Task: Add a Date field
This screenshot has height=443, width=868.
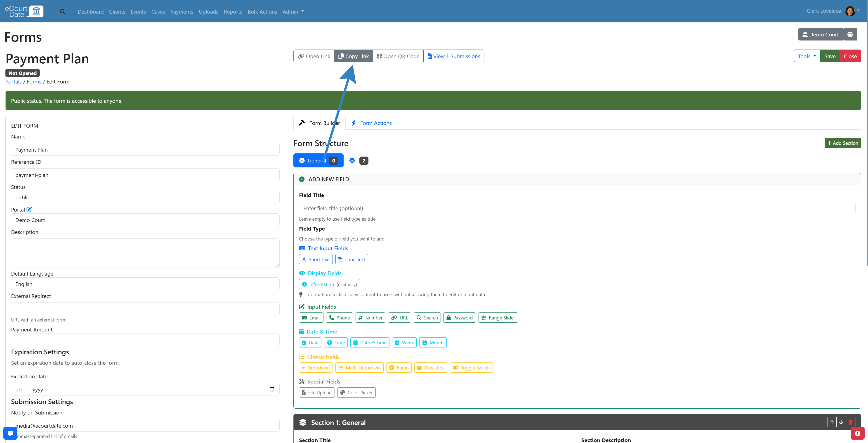Action: [310, 343]
